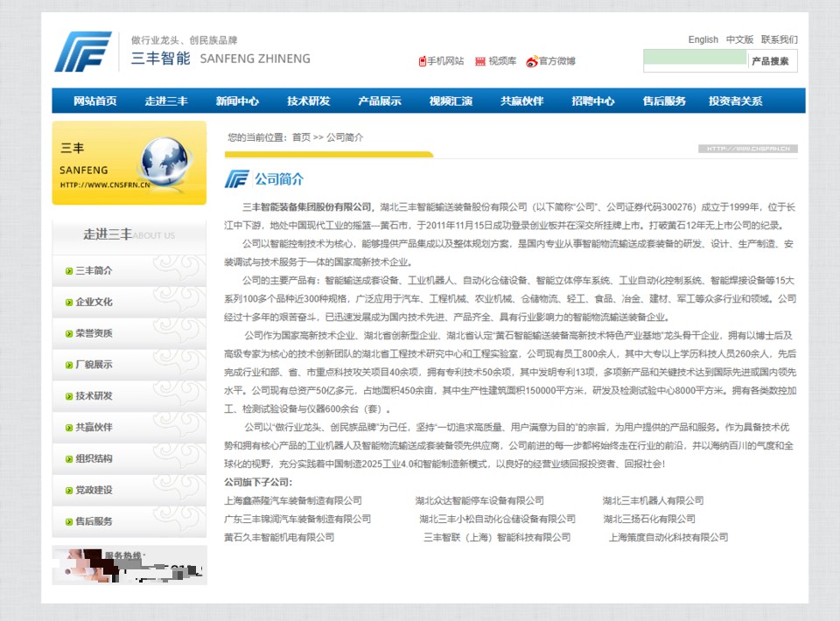Click the green bullet next to 厂貌展示
Viewport: 840px width, 621px height.
68,365
